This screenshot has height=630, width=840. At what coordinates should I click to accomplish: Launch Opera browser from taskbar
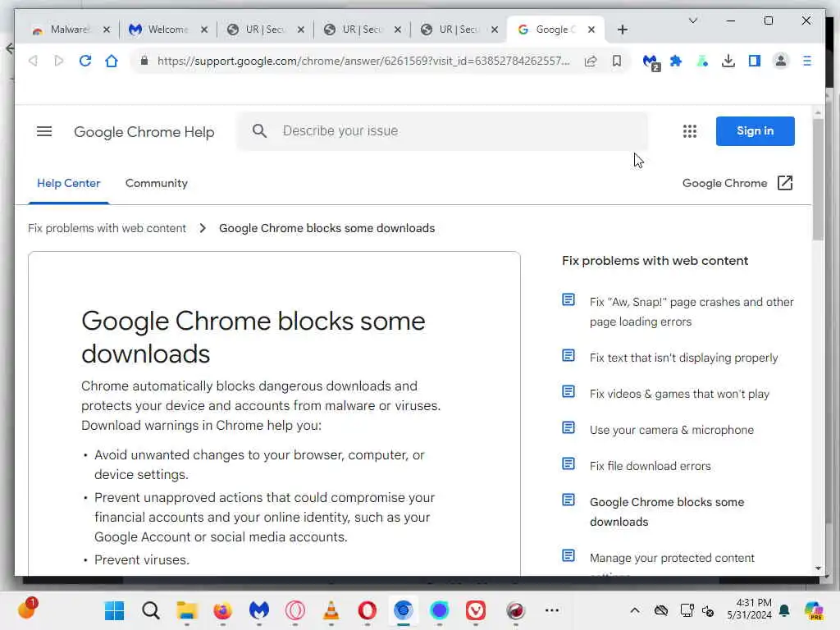367,610
